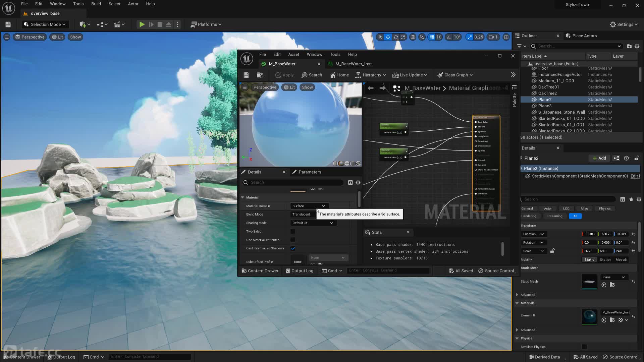Open the Selection Mode dropdown
This screenshot has width=644, height=362.
[45, 24]
